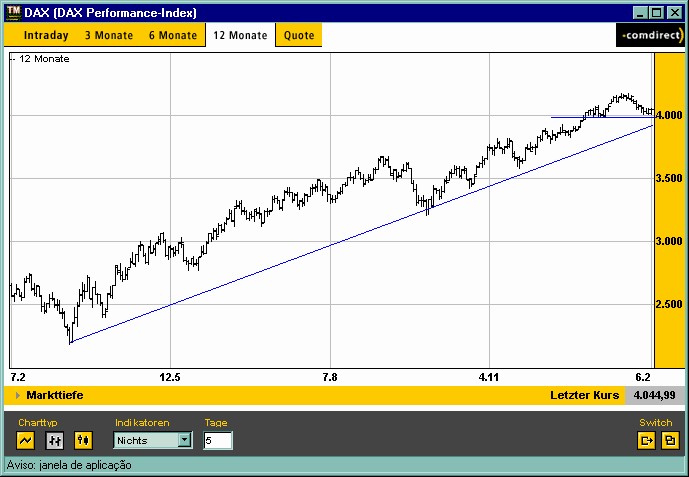The image size is (689, 477).
Task: Expand the Markttiefe section triangle
Action: 18,395
